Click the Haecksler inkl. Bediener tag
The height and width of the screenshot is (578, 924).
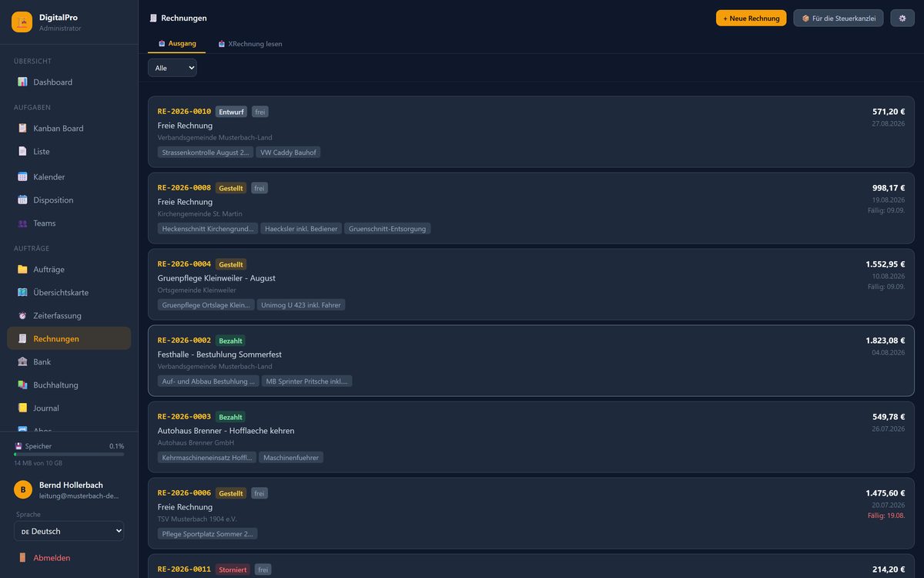tap(301, 229)
